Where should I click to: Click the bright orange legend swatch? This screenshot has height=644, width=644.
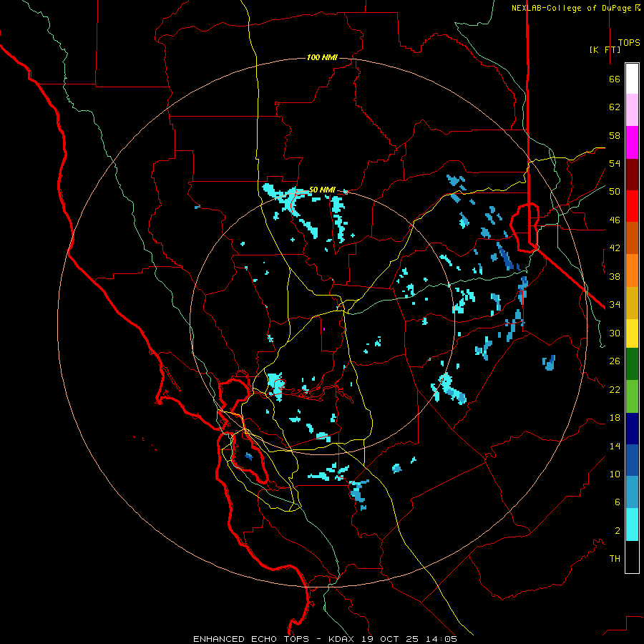(632, 270)
